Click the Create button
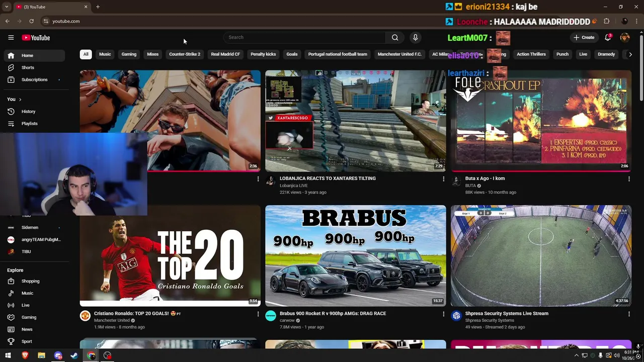 point(584,37)
